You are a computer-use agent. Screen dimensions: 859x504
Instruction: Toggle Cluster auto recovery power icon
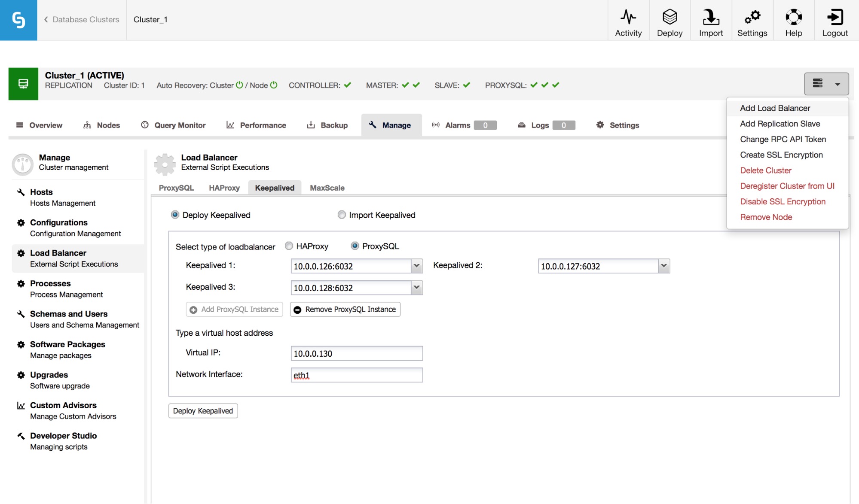tap(239, 85)
